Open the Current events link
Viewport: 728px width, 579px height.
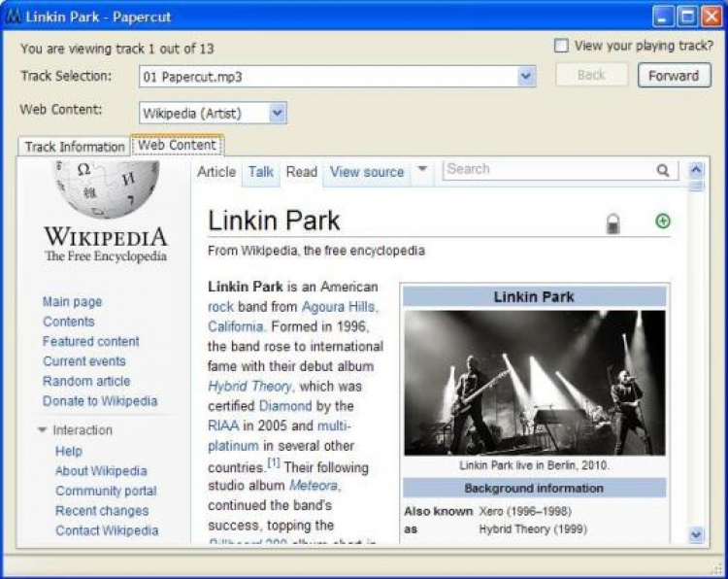[84, 361]
